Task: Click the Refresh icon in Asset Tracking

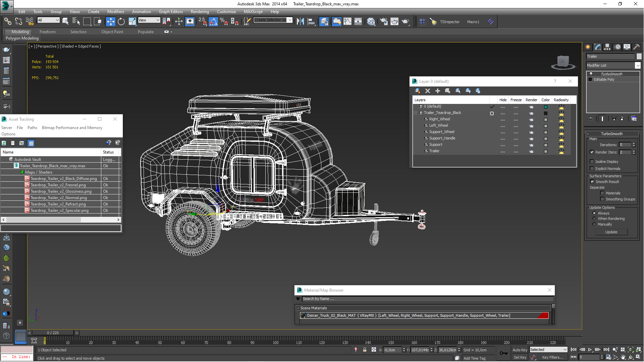Action: pyautogui.click(x=4, y=143)
